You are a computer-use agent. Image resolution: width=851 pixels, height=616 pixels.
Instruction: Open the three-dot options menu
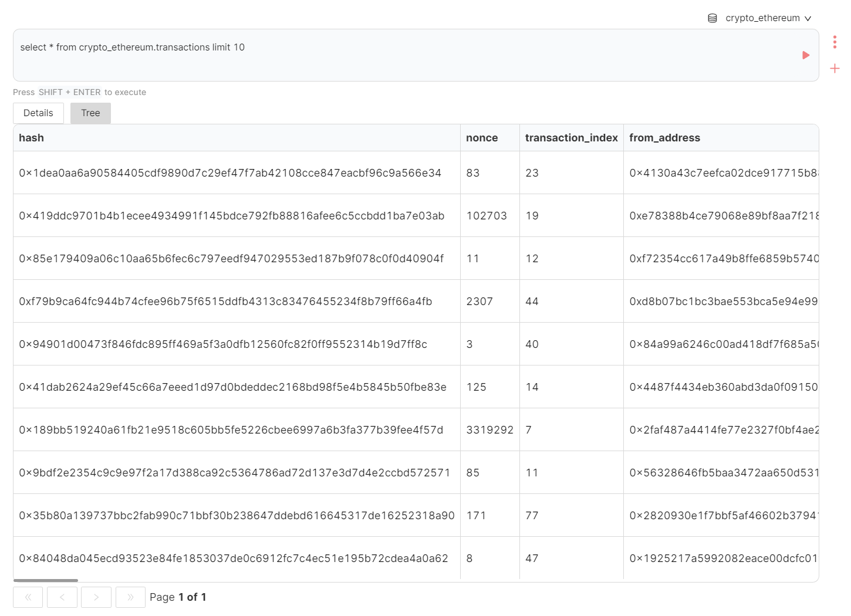click(835, 42)
